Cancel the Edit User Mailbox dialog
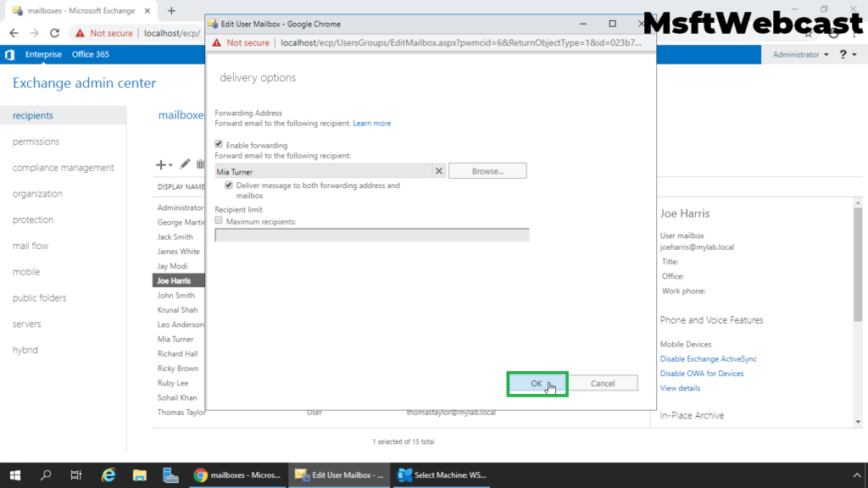This screenshot has width=868, height=488. [603, 384]
